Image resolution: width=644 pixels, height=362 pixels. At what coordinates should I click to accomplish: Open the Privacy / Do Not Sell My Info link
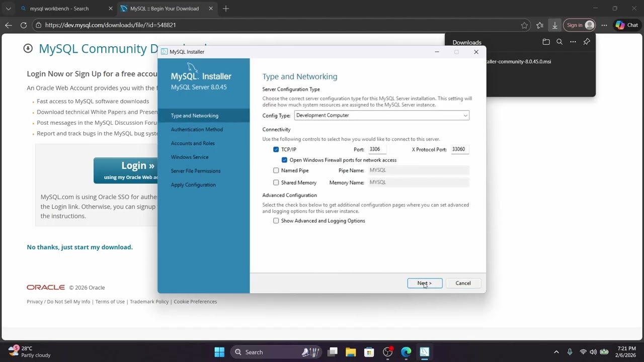pyautogui.click(x=58, y=302)
